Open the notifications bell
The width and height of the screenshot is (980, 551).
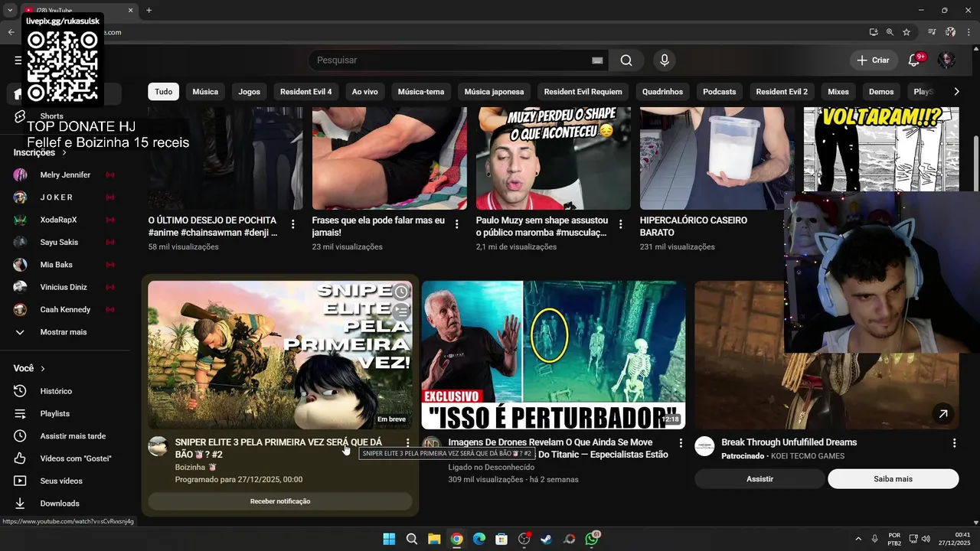click(x=914, y=60)
